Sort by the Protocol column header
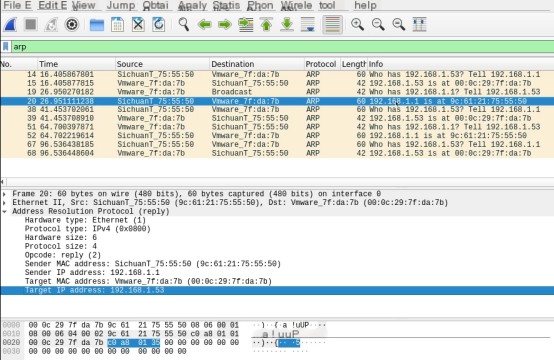Screen dimensions: 554x360 322,64
